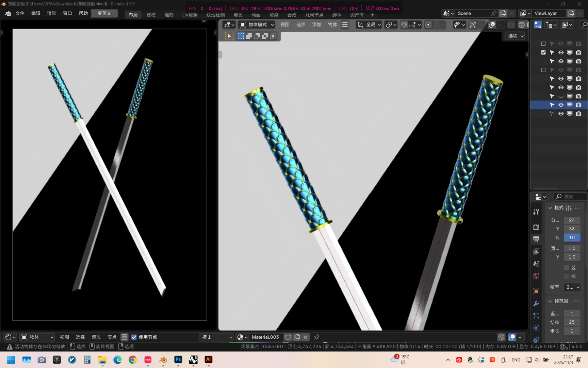Toggle viewport gizmos display
The image size is (588, 368).
point(473,25)
